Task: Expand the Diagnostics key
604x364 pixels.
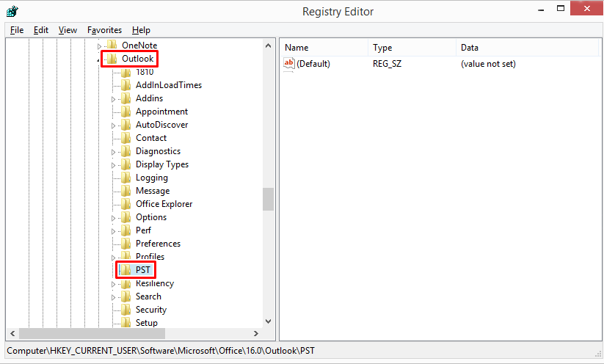Action: click(113, 152)
